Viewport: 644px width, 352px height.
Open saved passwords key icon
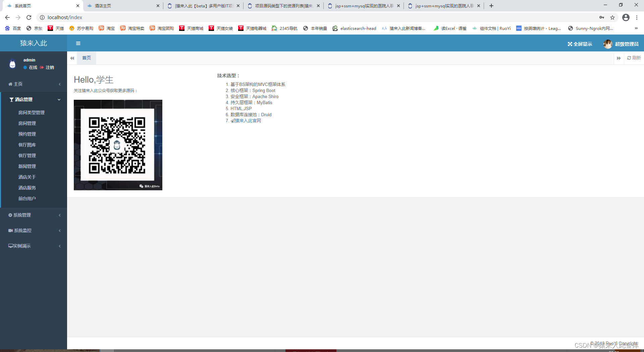coord(602,17)
